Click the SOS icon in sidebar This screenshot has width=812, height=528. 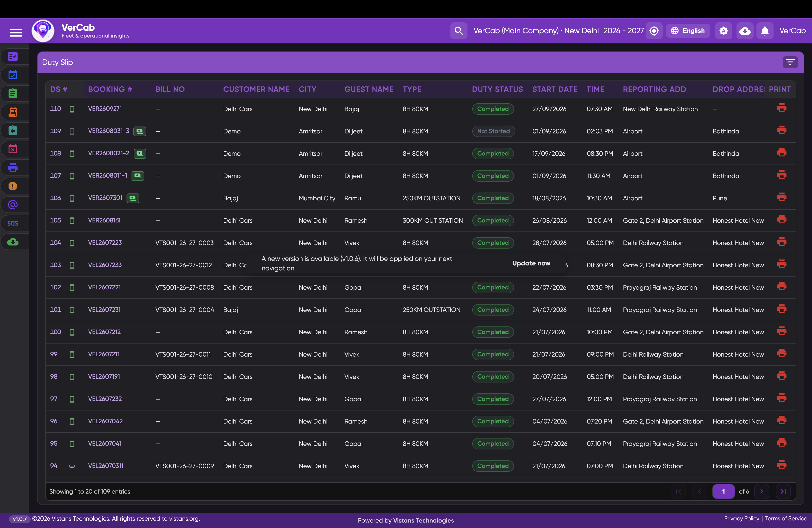tap(13, 223)
